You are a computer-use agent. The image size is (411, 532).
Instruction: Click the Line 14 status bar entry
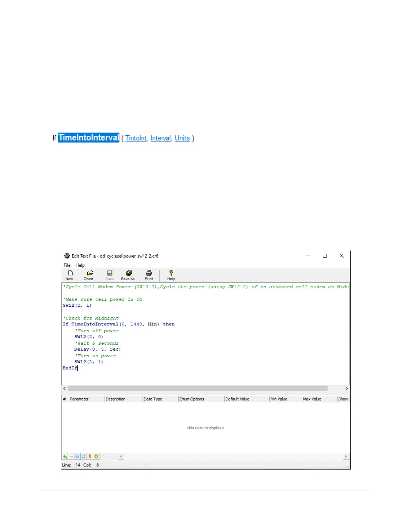71,465
